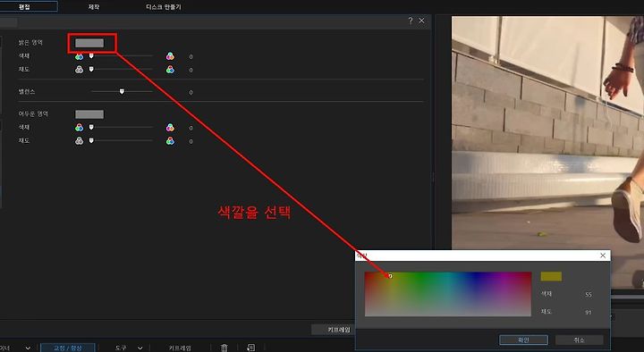Click the icon right of the trash can
This screenshot has width=644, height=352.
coord(251,348)
